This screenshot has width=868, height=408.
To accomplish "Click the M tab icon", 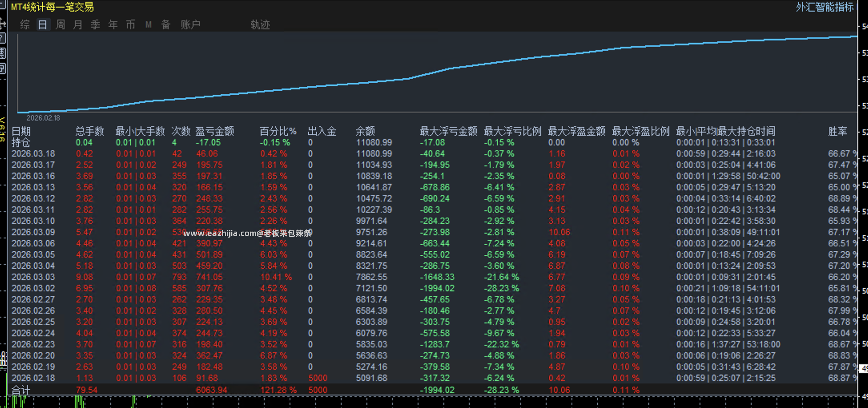I will pyautogui.click(x=148, y=25).
